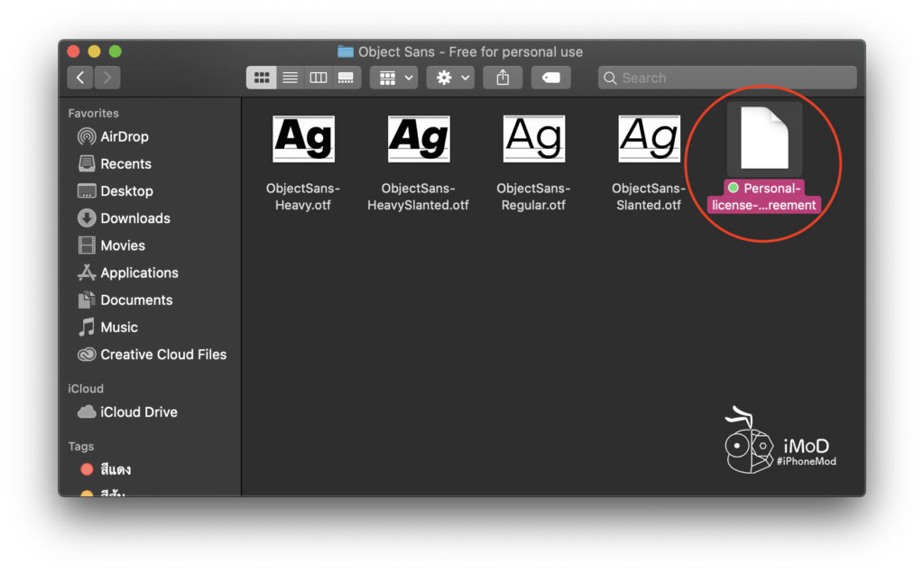Click the Edit Tags button
The image size is (924, 574).
(550, 78)
